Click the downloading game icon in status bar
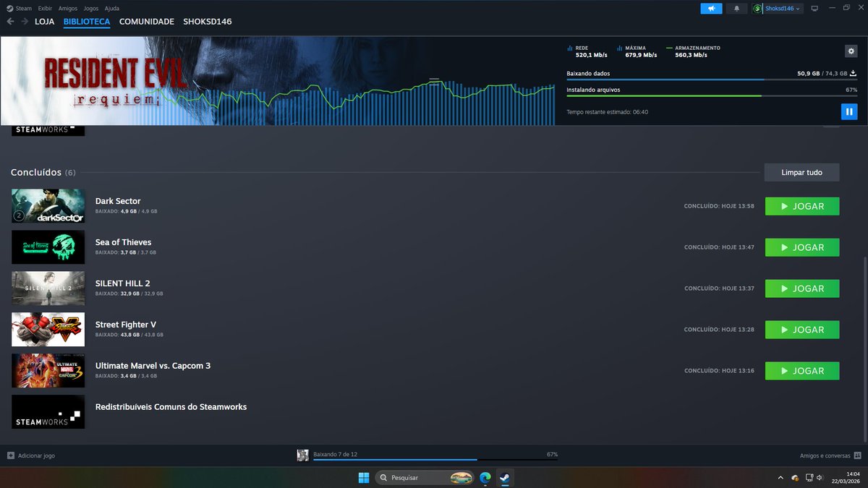Image resolution: width=868 pixels, height=488 pixels. click(303, 455)
